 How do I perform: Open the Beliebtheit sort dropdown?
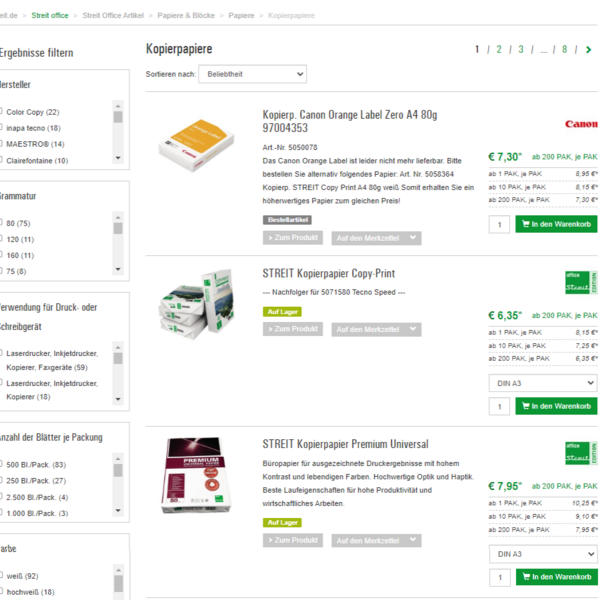(x=252, y=74)
